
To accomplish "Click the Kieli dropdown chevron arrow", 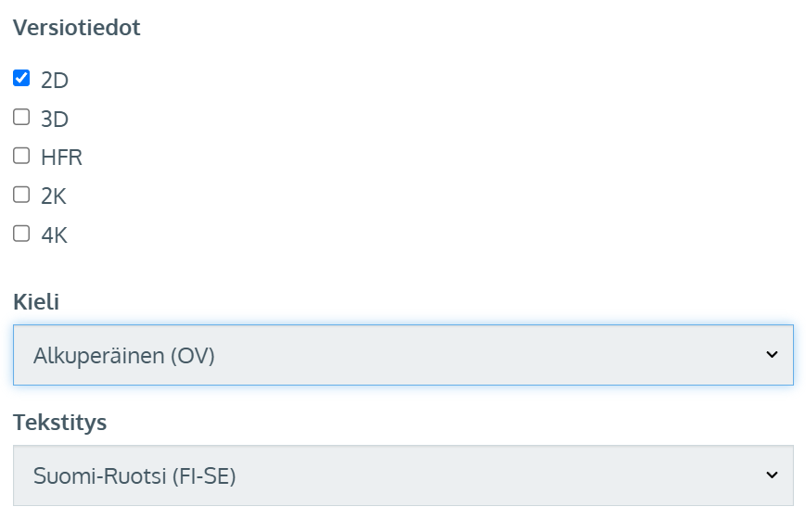I will coord(772,355).
